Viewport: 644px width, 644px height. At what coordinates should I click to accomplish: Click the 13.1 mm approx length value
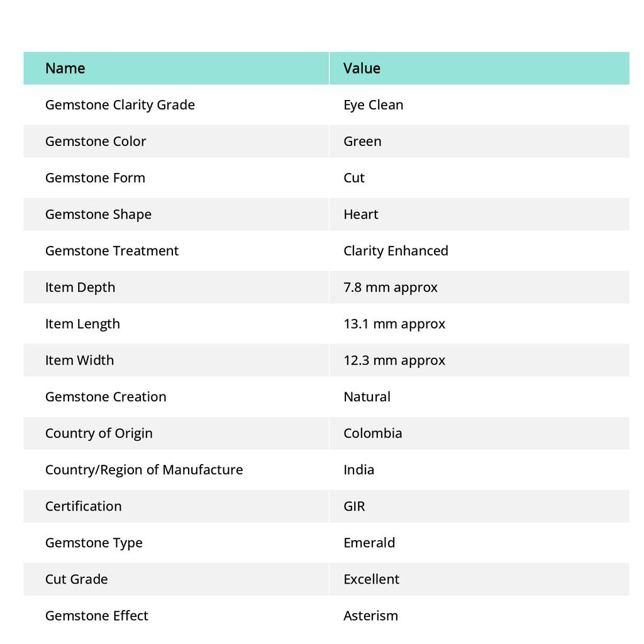tap(394, 323)
